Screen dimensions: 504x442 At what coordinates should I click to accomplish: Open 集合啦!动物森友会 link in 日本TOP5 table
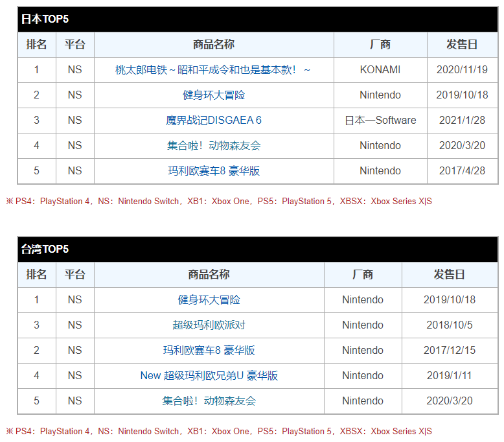pos(214,146)
